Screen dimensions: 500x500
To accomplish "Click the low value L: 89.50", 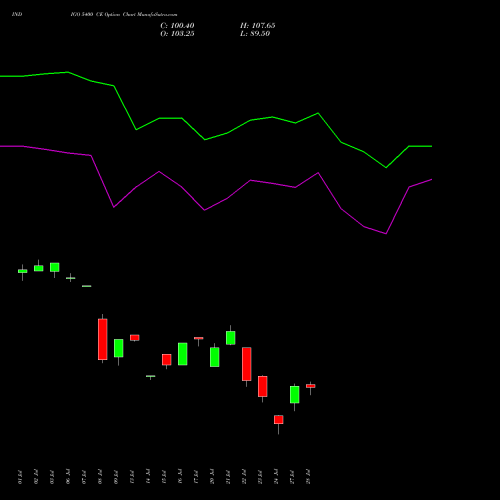I will click(x=255, y=34).
